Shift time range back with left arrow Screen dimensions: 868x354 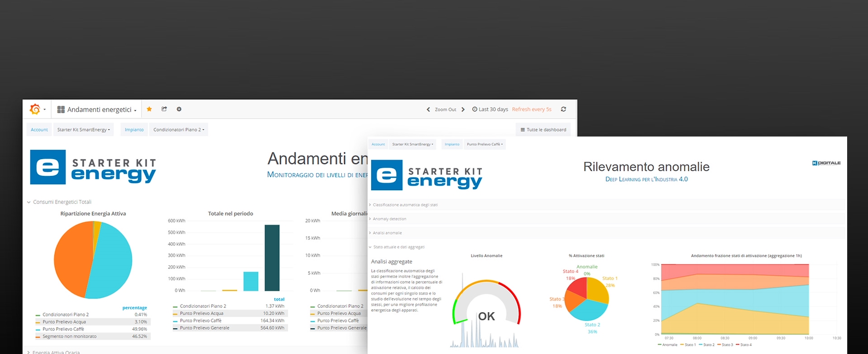(x=428, y=110)
